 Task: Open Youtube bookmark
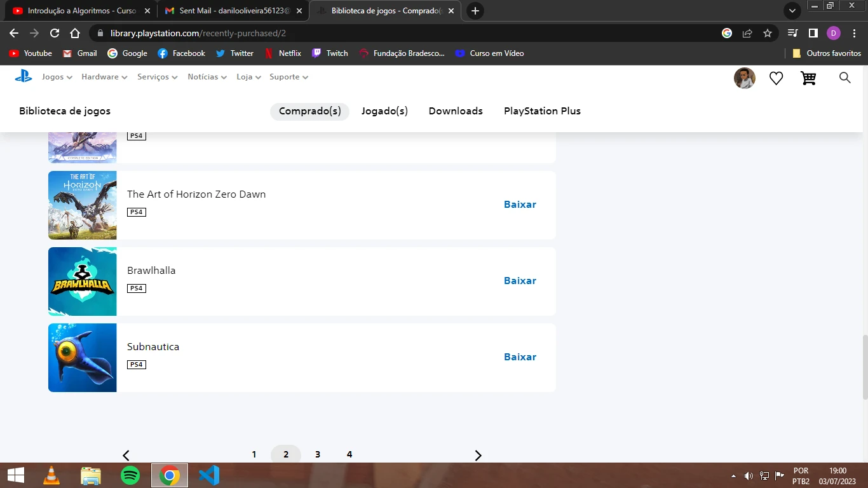point(31,53)
